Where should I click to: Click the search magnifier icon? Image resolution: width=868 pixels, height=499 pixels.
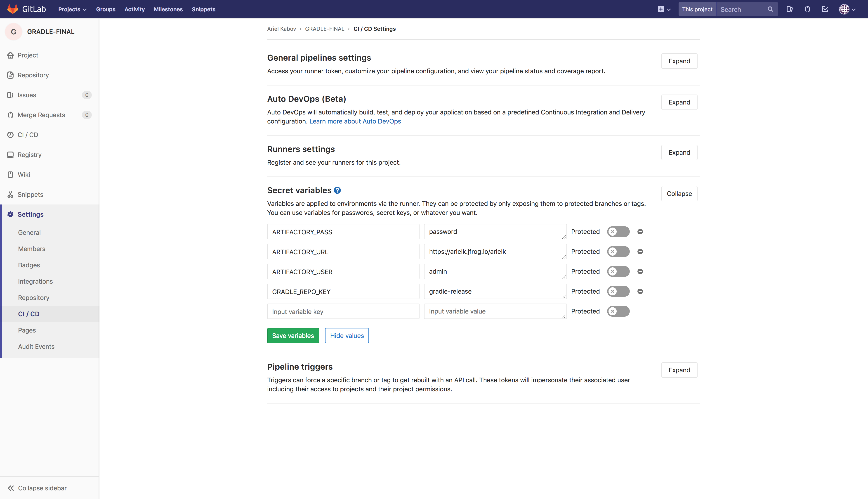[x=770, y=9]
